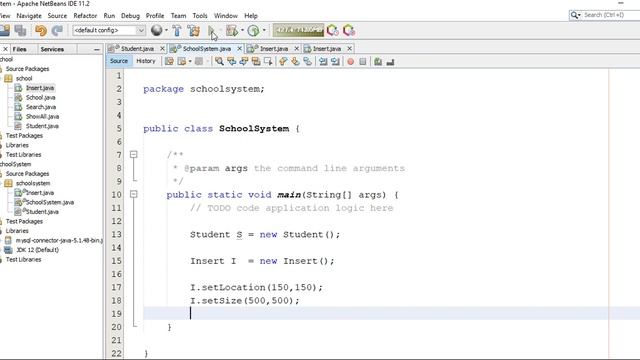
Task: Click Find Next Occurrence icon
Action: coord(244,62)
